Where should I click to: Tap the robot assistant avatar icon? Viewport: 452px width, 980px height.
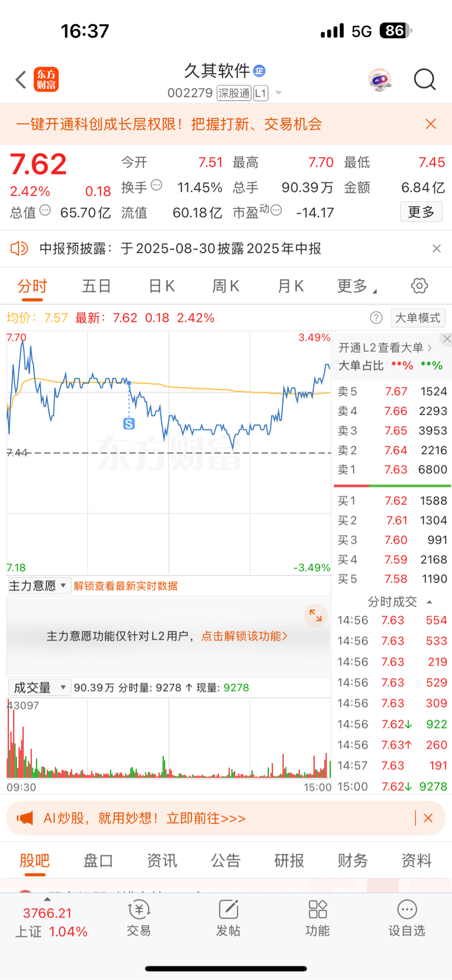pos(380,79)
